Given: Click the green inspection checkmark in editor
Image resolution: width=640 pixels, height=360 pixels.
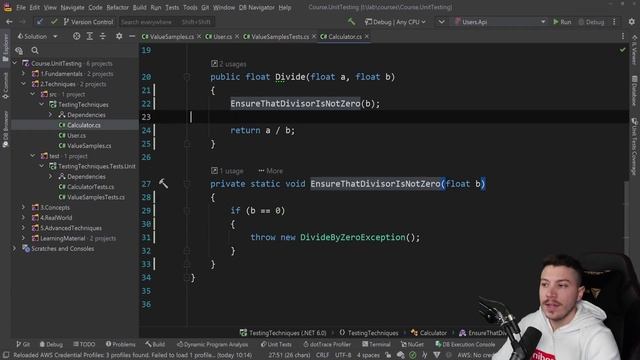Looking at the screenshot, I should [x=622, y=50].
